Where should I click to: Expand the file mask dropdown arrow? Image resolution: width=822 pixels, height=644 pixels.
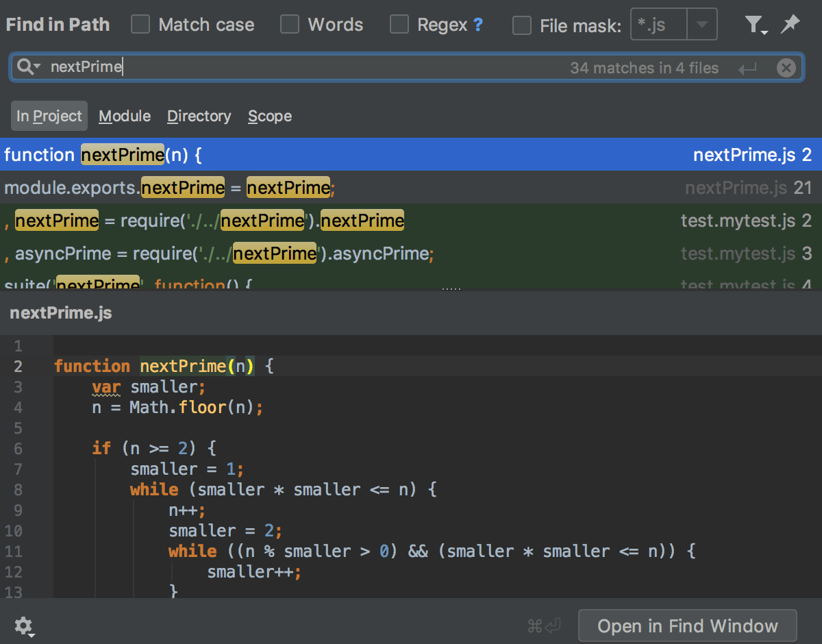point(701,25)
